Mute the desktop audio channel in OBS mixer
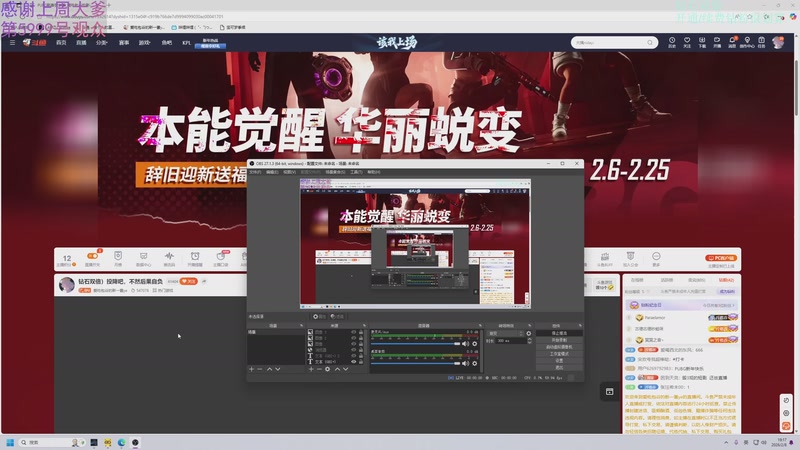The width and height of the screenshot is (800, 450). 466,363
